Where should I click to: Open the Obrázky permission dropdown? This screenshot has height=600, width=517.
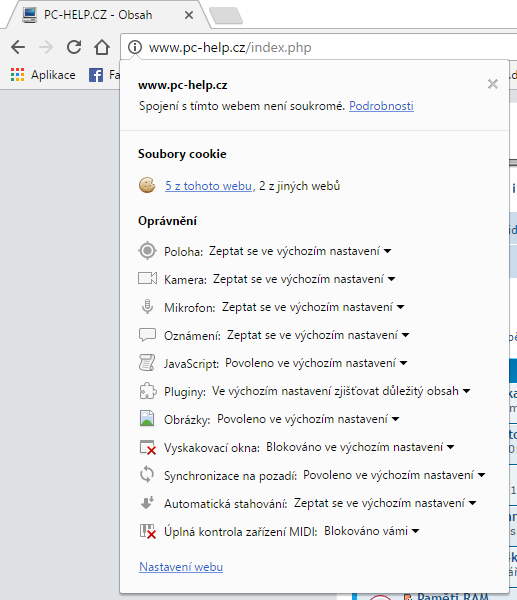point(308,419)
